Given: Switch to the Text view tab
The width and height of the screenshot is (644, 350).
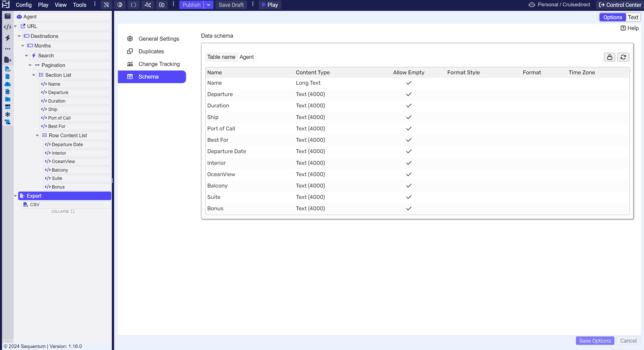Looking at the screenshot, I should tap(633, 17).
